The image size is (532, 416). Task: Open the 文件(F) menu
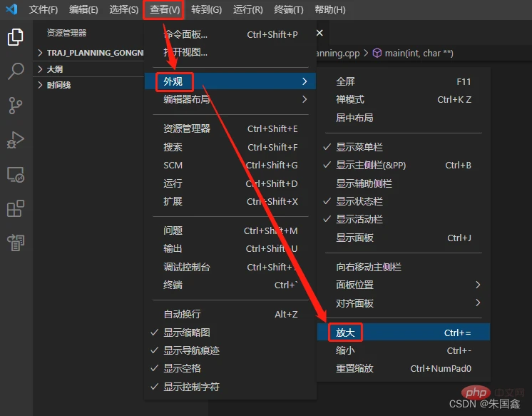[43, 9]
